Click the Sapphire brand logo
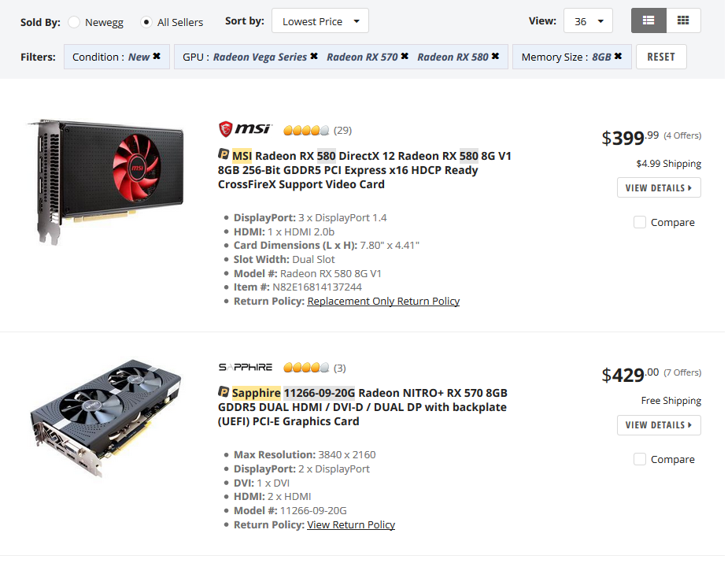The width and height of the screenshot is (728, 563). (245, 368)
